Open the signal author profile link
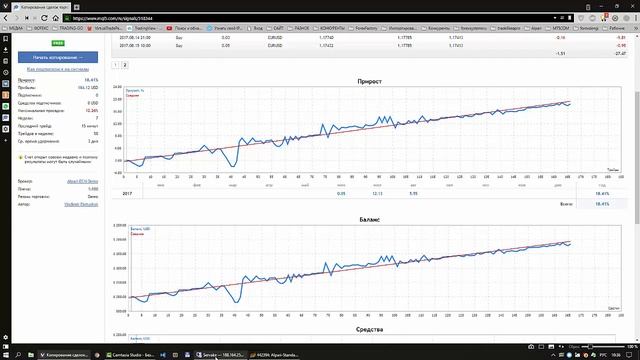The height and width of the screenshot is (360, 640). point(81,204)
